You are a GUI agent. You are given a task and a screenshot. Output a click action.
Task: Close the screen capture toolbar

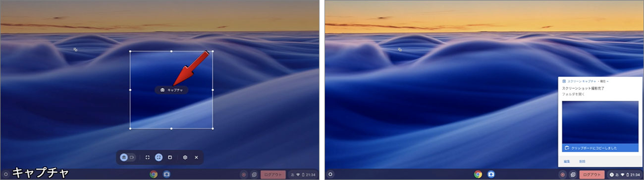(196, 157)
